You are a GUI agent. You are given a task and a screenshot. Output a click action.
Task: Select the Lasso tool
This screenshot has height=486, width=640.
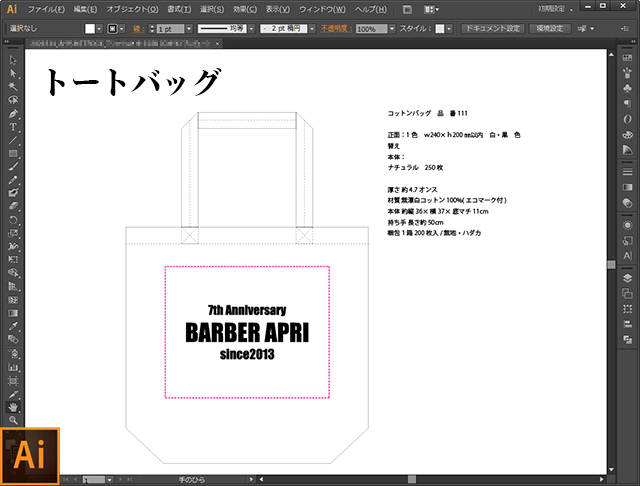coord(13,100)
